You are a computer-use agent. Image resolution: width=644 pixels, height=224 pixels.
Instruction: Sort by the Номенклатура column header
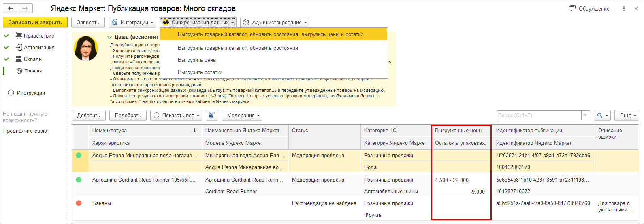tap(142, 130)
